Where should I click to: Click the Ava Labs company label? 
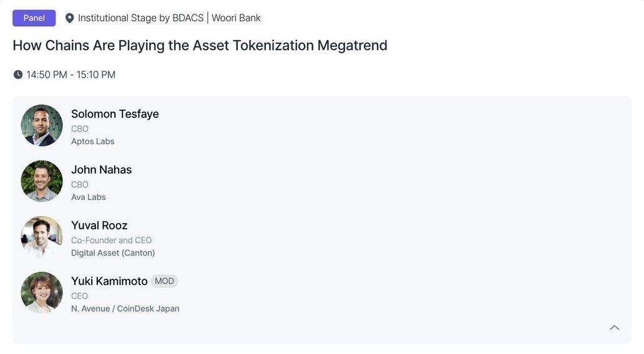click(89, 198)
